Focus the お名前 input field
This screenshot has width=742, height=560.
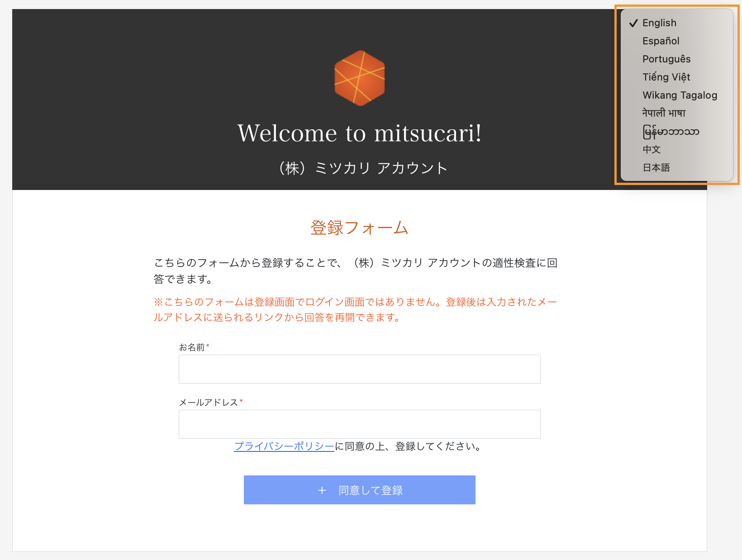point(360,369)
